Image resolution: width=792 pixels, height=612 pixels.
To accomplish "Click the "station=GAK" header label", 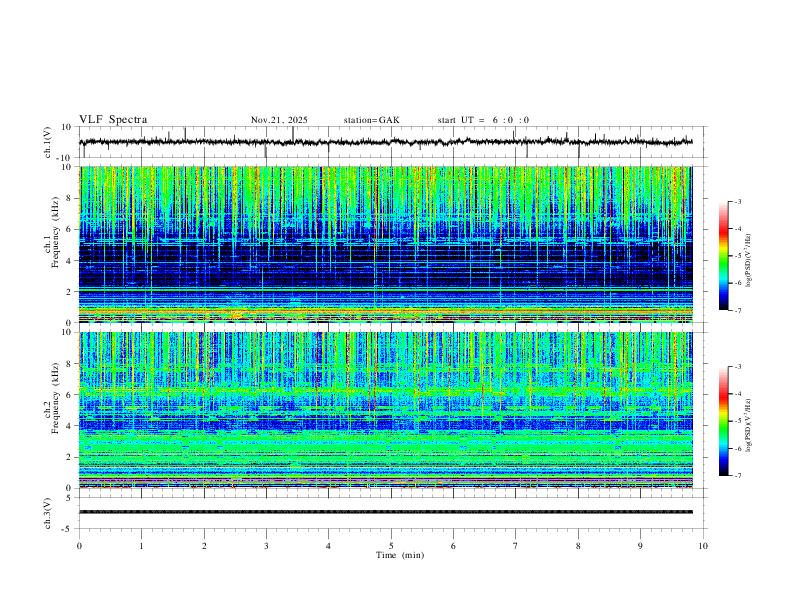I will 371,120.
